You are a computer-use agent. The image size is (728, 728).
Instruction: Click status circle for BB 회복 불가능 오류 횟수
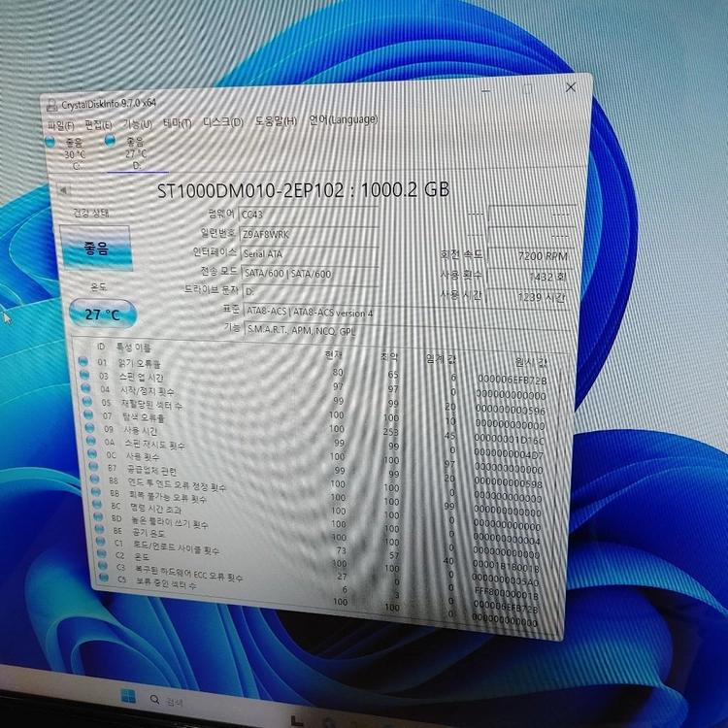pos(96,491)
